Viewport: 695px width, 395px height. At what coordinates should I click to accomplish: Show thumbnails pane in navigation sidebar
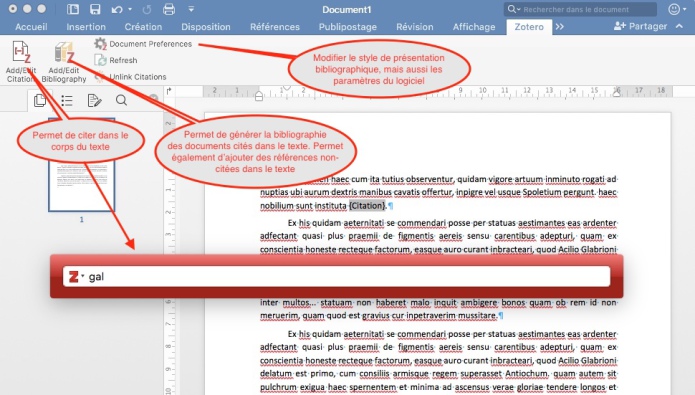click(40, 100)
